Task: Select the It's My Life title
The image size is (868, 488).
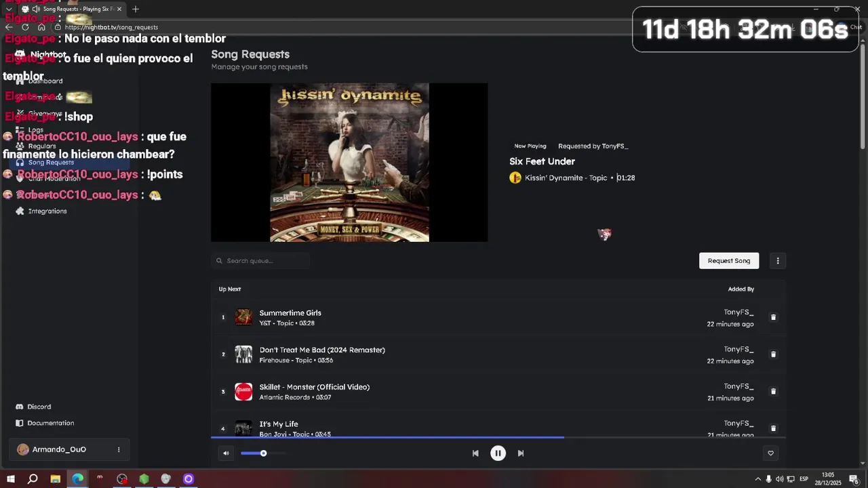Action: coord(279,424)
